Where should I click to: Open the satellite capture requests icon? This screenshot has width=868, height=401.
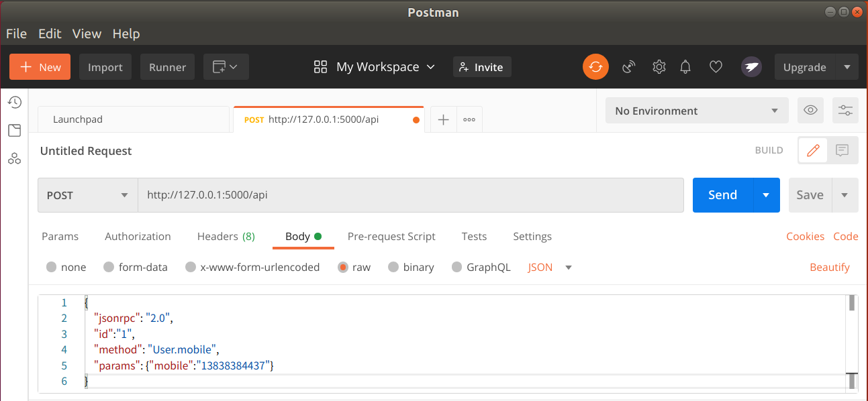pyautogui.click(x=629, y=67)
